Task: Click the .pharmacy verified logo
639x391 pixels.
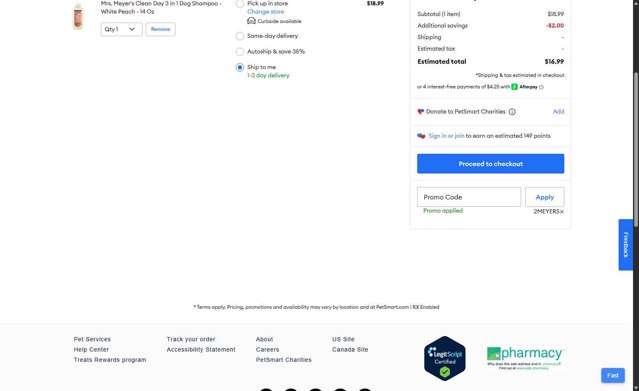Action: 525,358
